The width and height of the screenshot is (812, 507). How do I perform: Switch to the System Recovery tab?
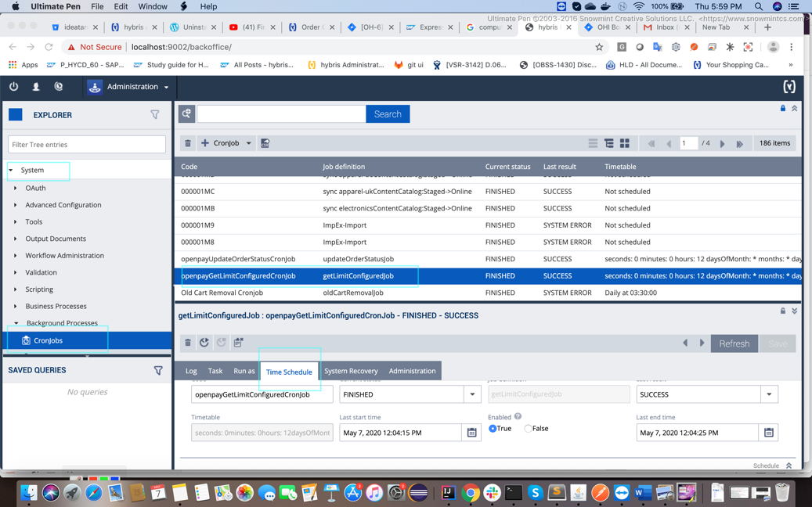point(351,371)
